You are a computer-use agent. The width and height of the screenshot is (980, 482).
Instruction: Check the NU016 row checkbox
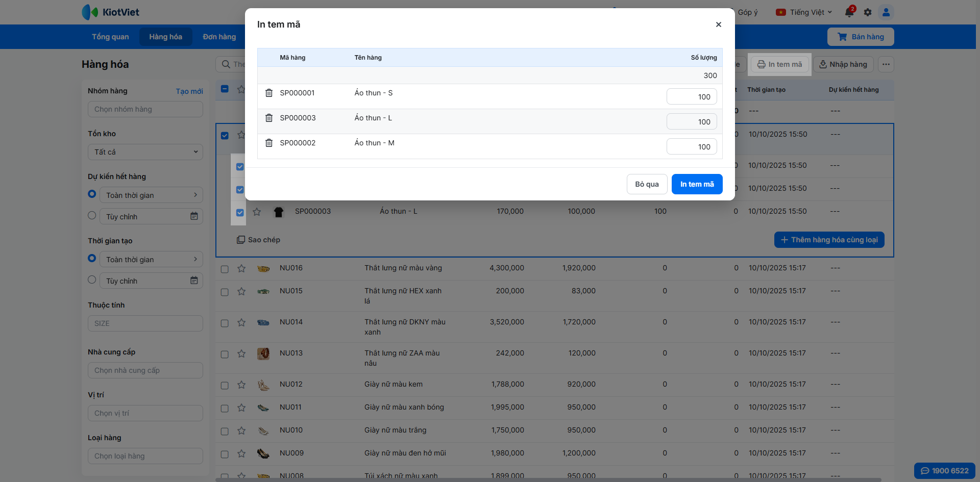click(225, 269)
